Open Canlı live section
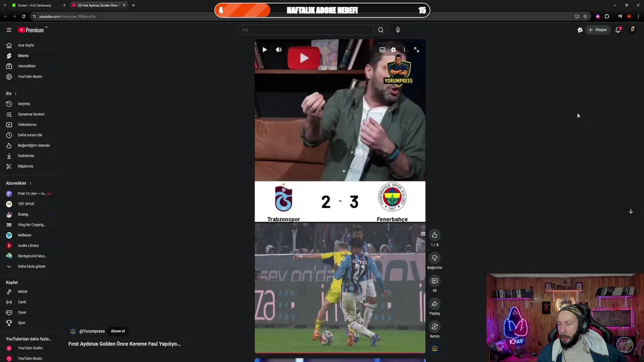The image size is (644, 362). (x=22, y=302)
